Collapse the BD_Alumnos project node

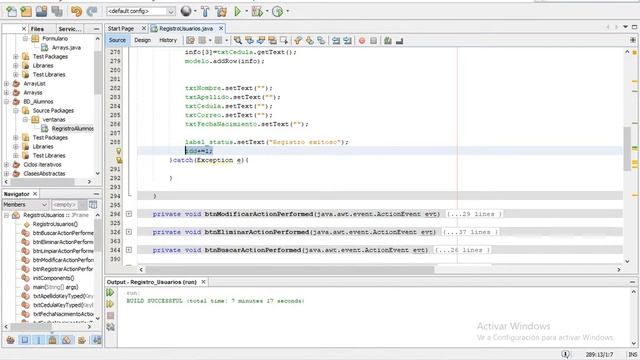click(7, 102)
